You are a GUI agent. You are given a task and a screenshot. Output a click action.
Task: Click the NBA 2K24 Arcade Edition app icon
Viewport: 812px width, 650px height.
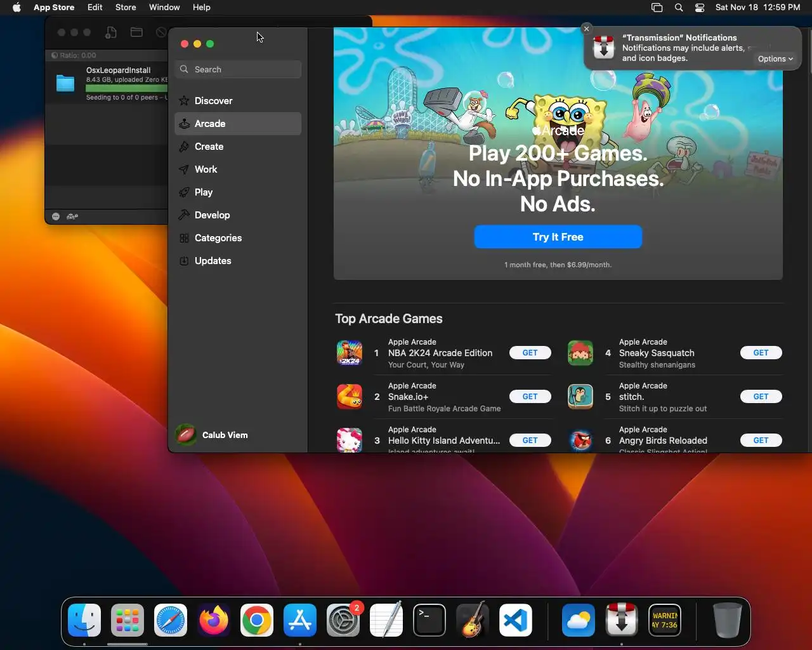coord(350,353)
